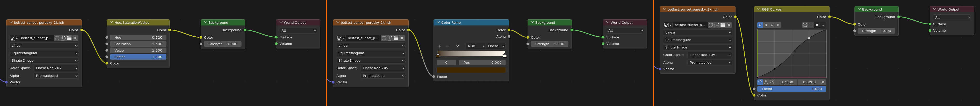Toggle fake user shield on texture feeding Hue/Saturation/Value

57,38
